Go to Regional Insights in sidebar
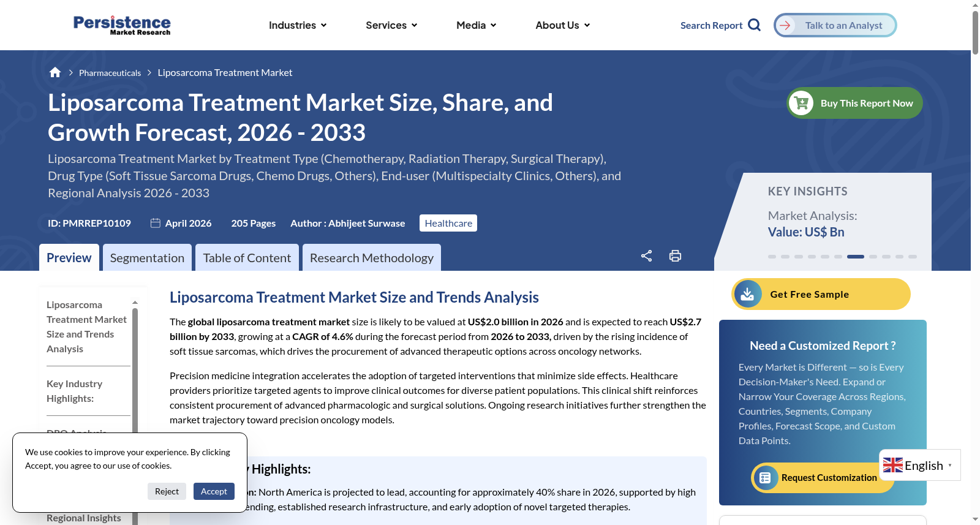 coord(84,518)
